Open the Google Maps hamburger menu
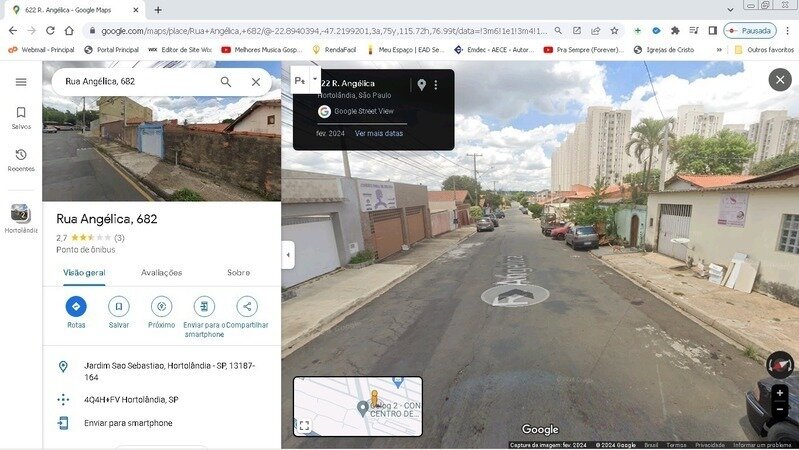This screenshot has height=450, width=799. (20, 82)
